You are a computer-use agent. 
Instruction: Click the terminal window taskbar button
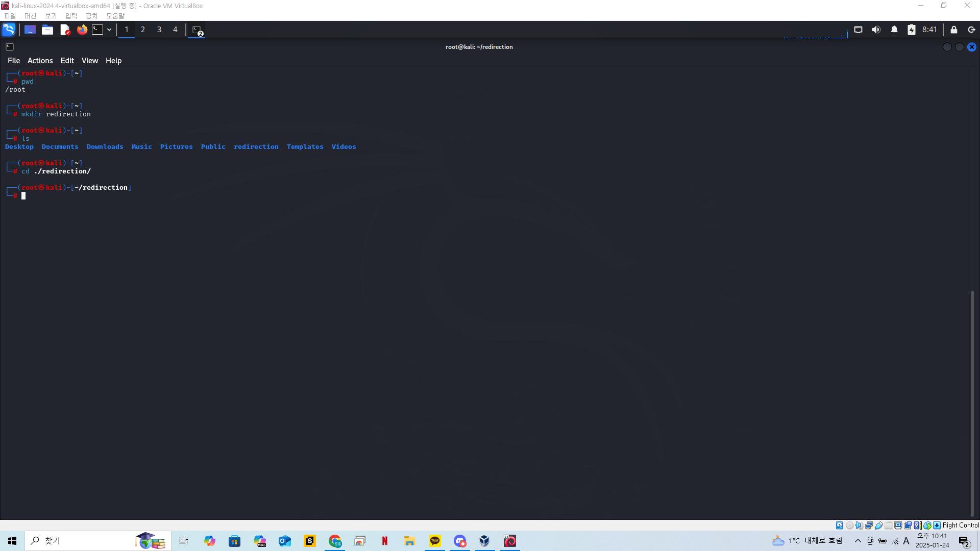click(x=197, y=30)
